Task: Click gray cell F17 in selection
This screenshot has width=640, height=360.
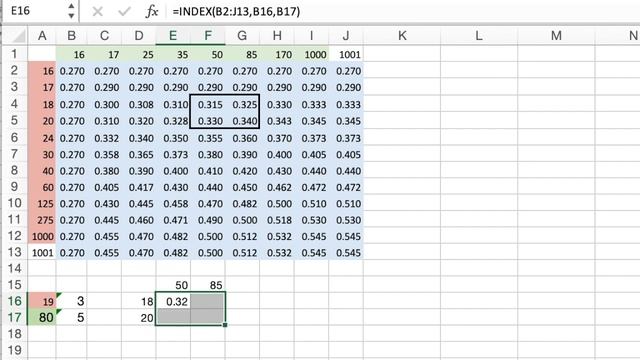Action: [x=208, y=318]
